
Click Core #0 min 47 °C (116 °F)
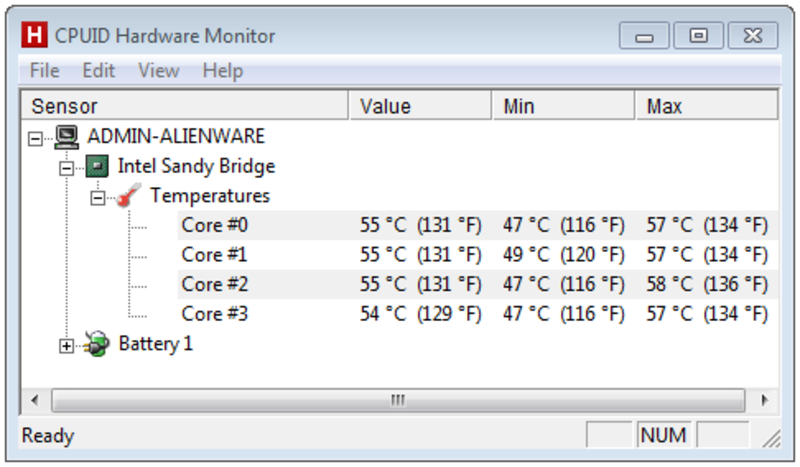point(564,225)
